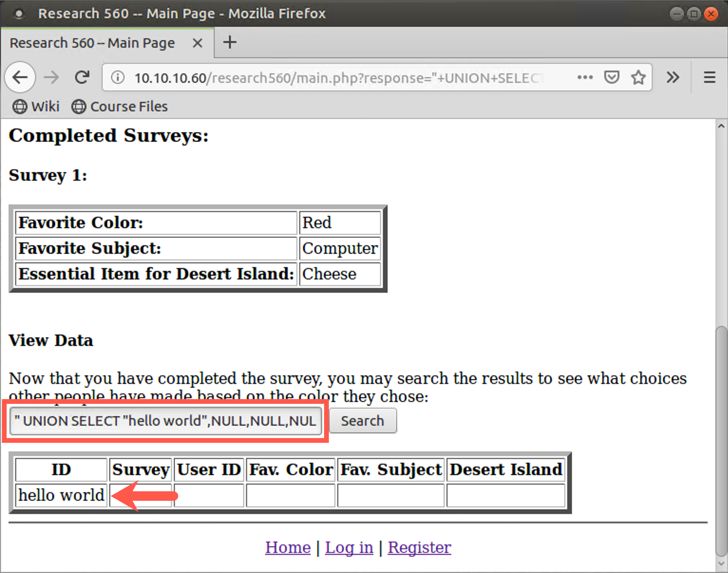Open a new browser tab
This screenshot has height=573, width=728.
230,42
